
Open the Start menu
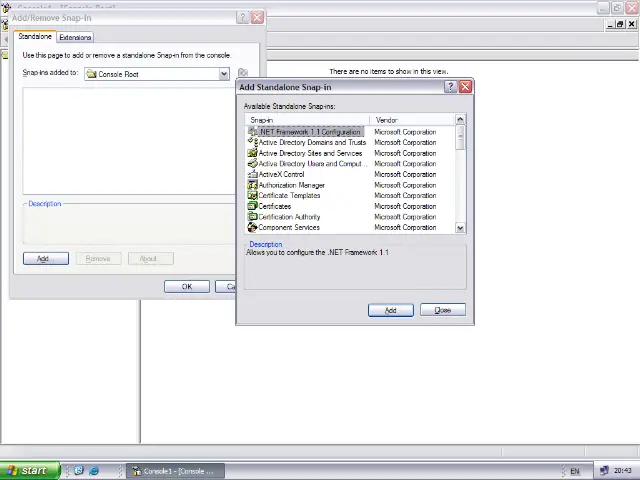[29, 471]
